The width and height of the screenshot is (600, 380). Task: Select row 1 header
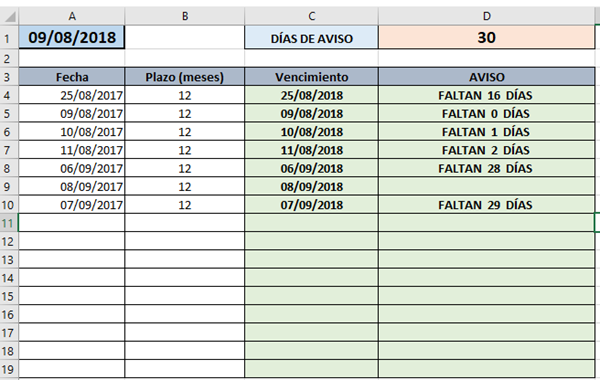click(x=9, y=38)
